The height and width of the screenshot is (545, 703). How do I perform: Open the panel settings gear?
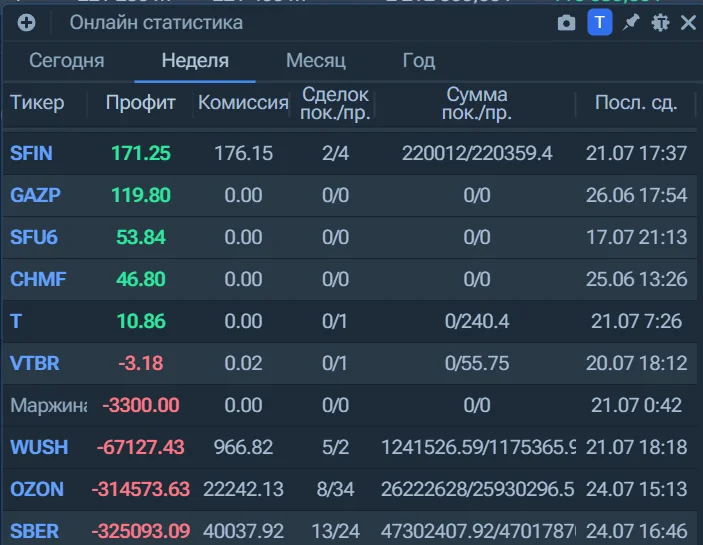(660, 22)
